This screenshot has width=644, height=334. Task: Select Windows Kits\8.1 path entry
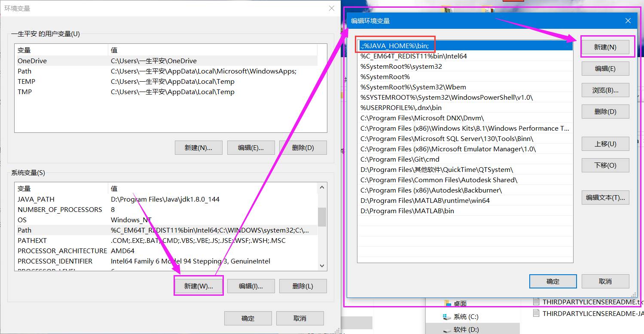click(465, 128)
